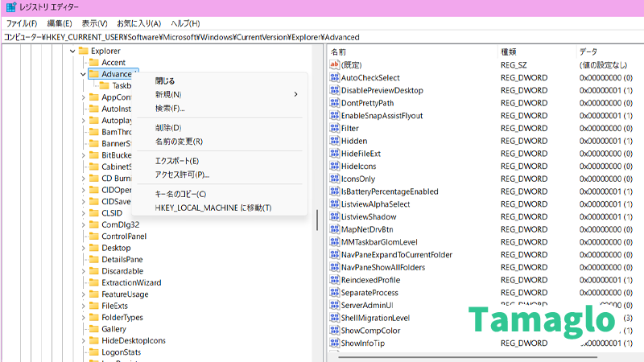Click the Desktop key folder icon

pyautogui.click(x=93, y=249)
